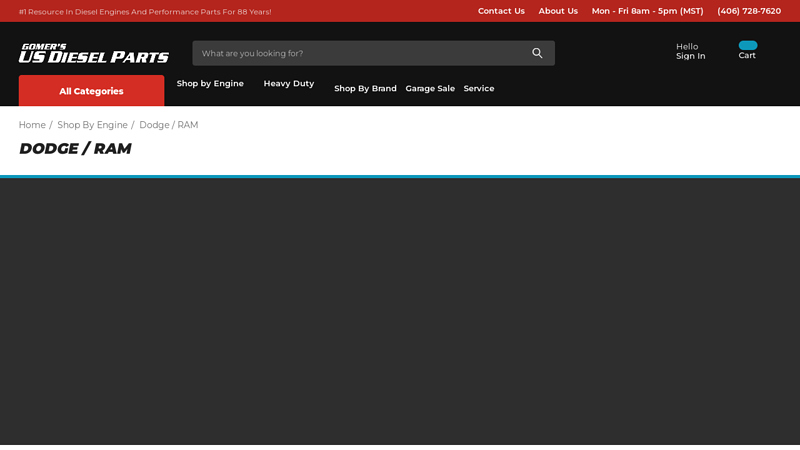Go to the Shop By Engine breadcrumb
800x450 pixels.
click(x=92, y=125)
